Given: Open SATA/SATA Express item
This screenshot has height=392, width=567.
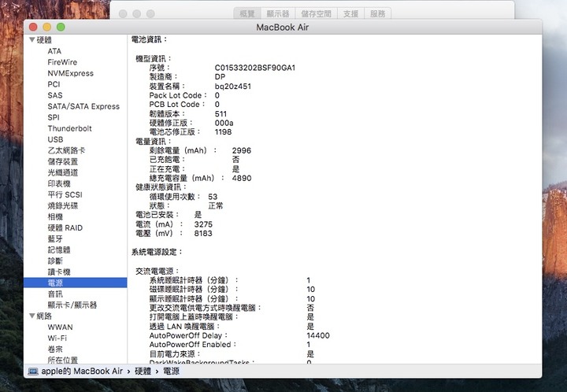Looking at the screenshot, I should pos(83,106).
